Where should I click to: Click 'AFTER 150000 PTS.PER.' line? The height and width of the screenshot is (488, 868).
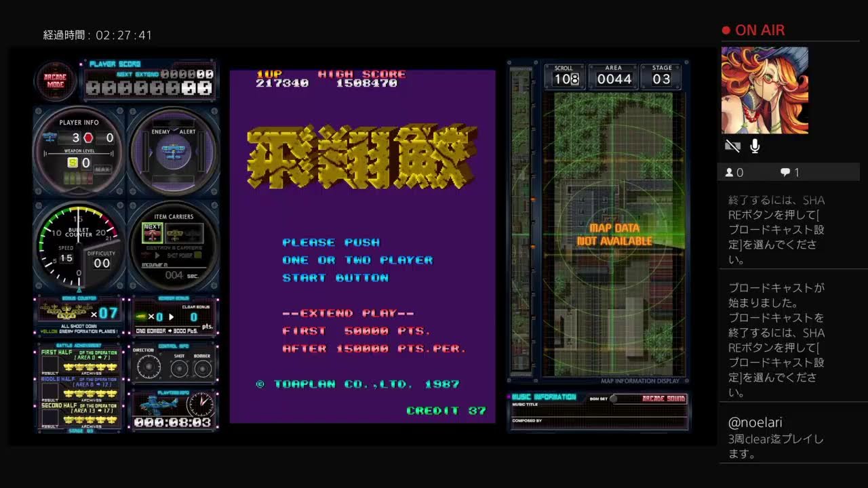pyautogui.click(x=374, y=348)
